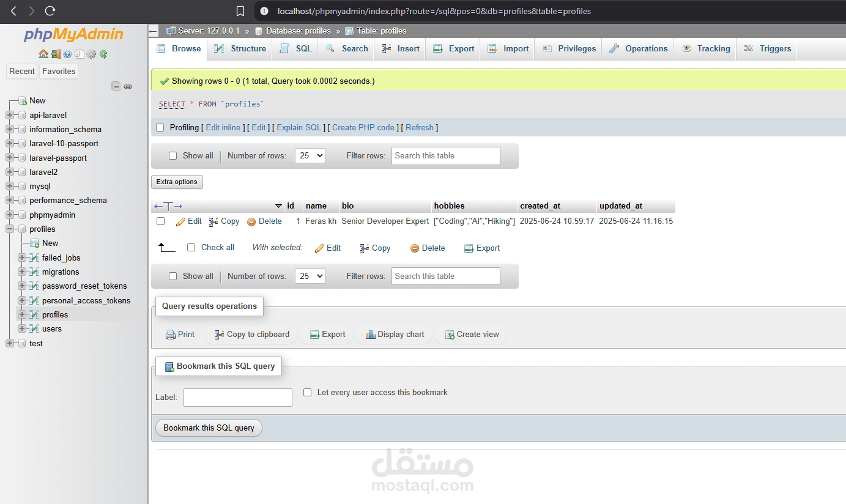Click the red Delete icon in row 1

(251, 222)
